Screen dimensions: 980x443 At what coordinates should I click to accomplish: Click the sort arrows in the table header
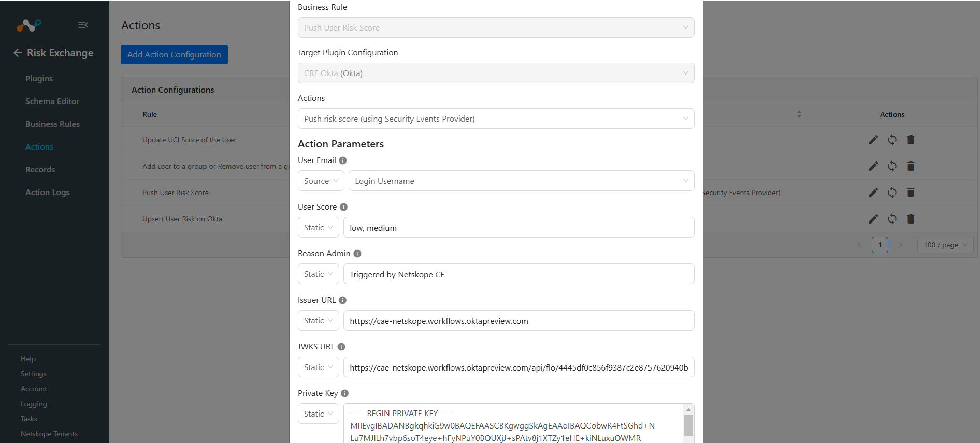pyautogui.click(x=799, y=114)
